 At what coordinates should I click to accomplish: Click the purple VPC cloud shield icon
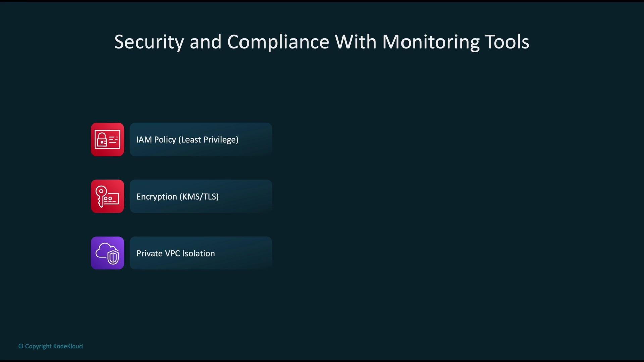107,253
